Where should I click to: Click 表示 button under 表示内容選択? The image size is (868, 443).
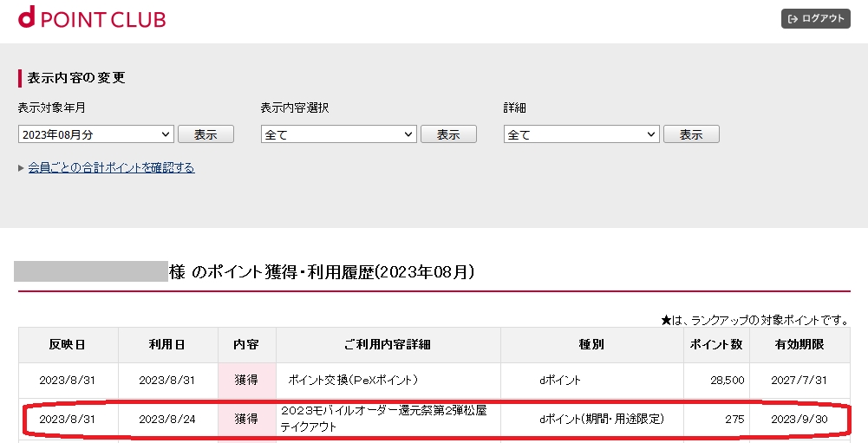[x=448, y=134]
